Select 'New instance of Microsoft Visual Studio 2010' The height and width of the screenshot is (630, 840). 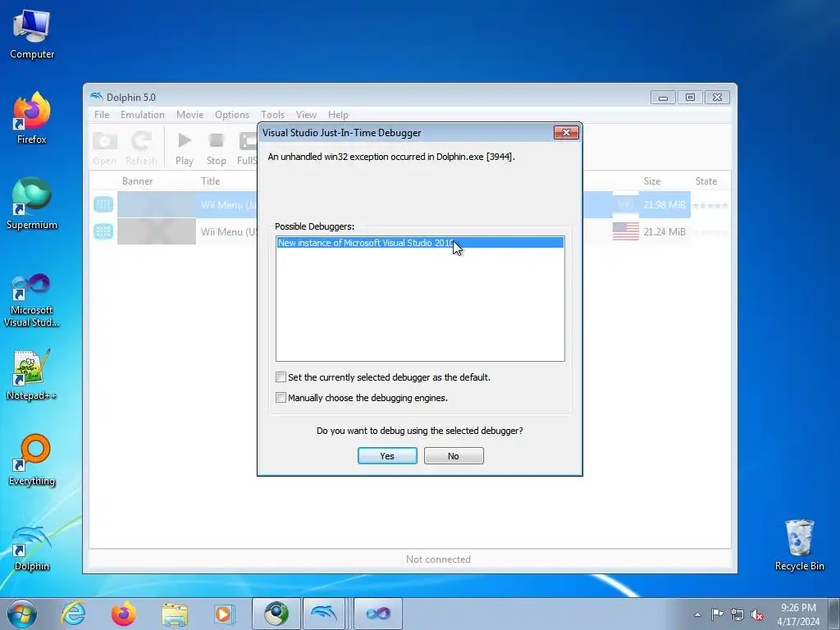420,243
